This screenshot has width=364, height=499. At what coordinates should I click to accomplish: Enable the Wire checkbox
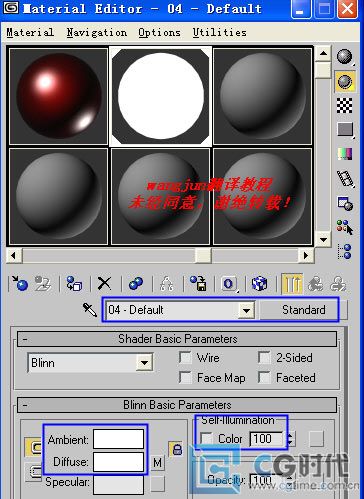coord(185,358)
